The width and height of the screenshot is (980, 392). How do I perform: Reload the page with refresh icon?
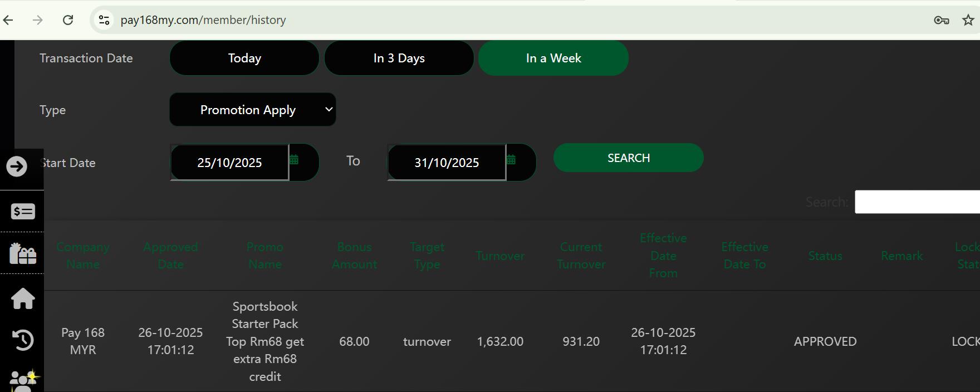point(68,20)
